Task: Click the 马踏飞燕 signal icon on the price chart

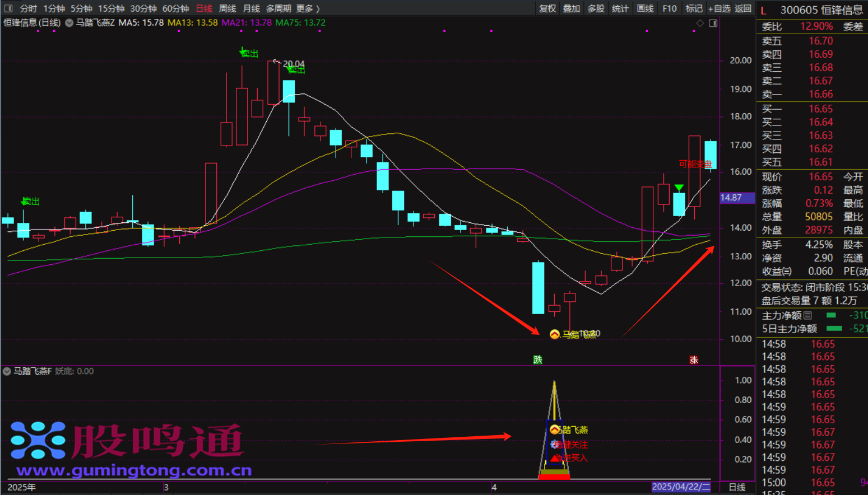Action: (x=554, y=334)
